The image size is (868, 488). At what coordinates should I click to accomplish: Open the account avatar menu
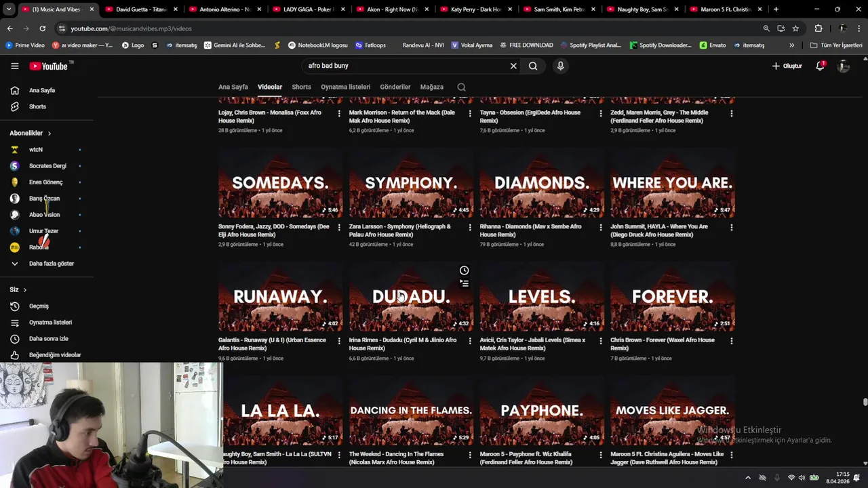[843, 66]
